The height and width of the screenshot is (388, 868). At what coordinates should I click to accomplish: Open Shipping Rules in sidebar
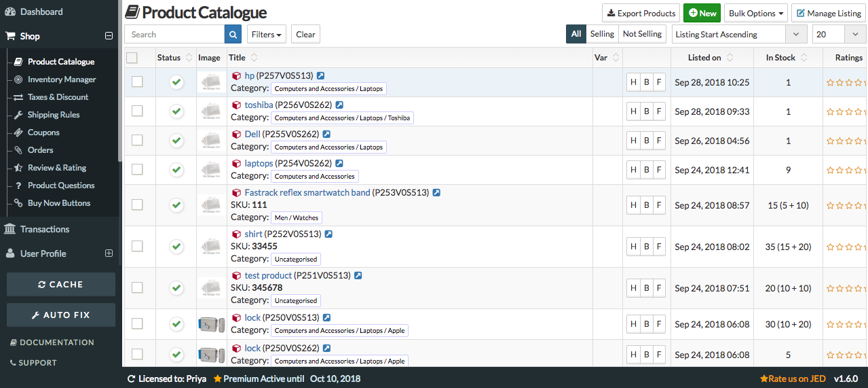54,115
